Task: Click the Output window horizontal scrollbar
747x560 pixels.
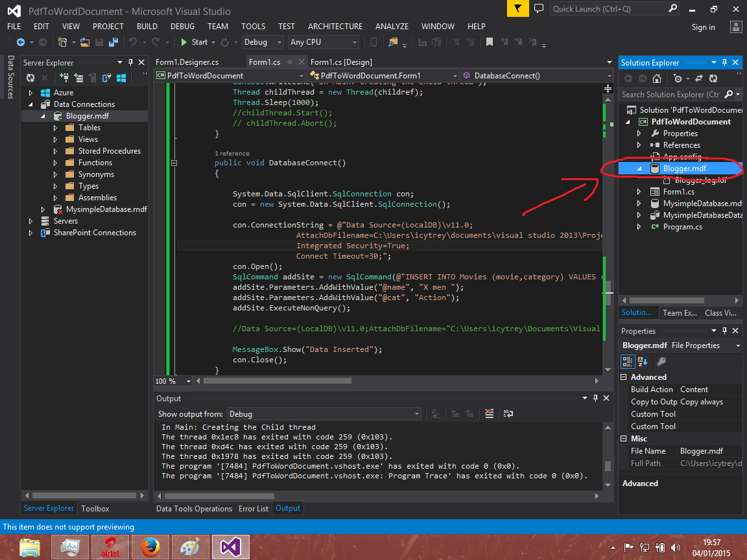Action: (219, 496)
